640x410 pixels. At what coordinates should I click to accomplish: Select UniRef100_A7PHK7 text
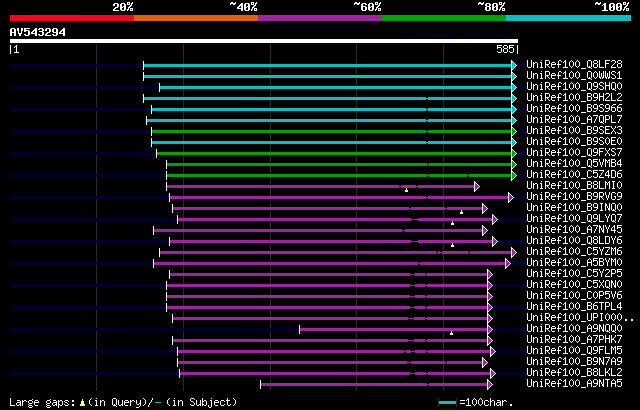(x=574, y=340)
